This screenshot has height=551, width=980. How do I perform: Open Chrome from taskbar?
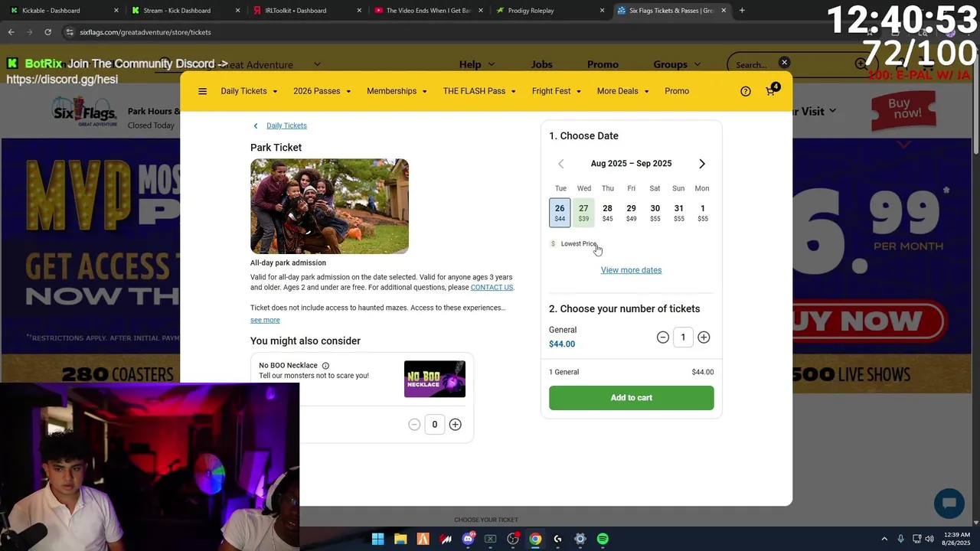[x=535, y=539]
